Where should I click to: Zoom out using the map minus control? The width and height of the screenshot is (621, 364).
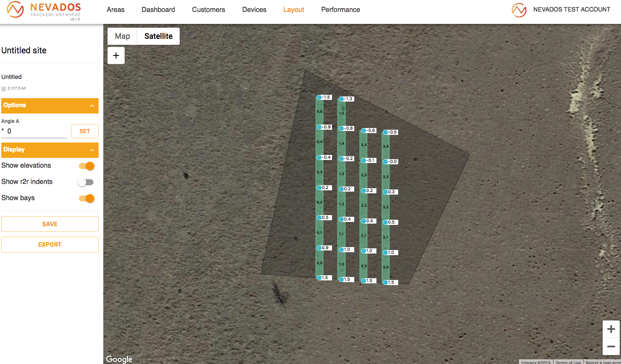[611, 347]
